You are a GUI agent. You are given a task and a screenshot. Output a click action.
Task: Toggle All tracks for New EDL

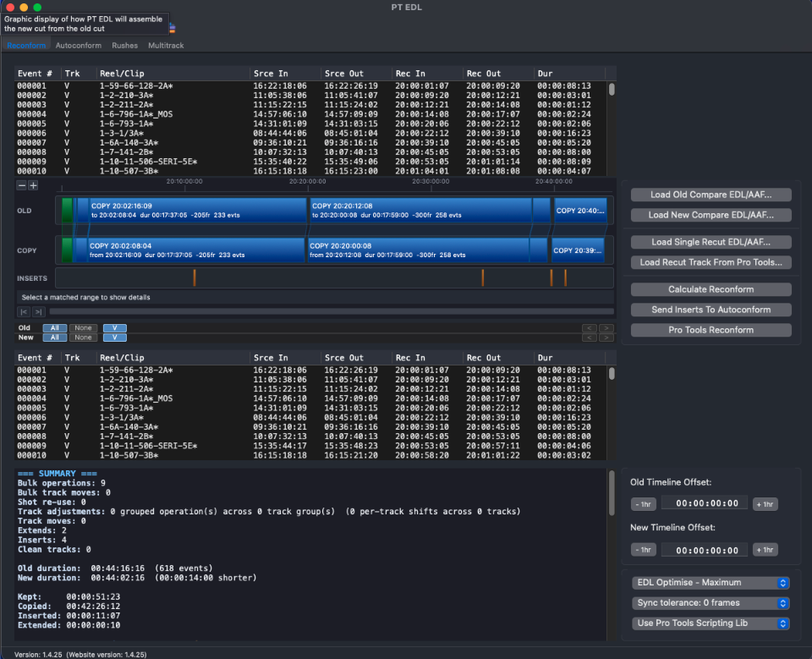coord(54,338)
